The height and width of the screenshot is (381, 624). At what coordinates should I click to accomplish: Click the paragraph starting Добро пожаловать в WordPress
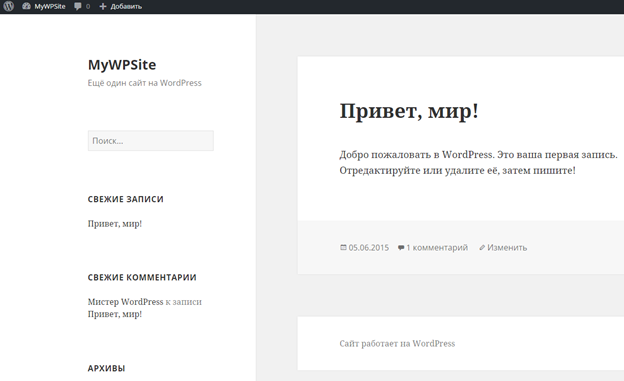478,162
